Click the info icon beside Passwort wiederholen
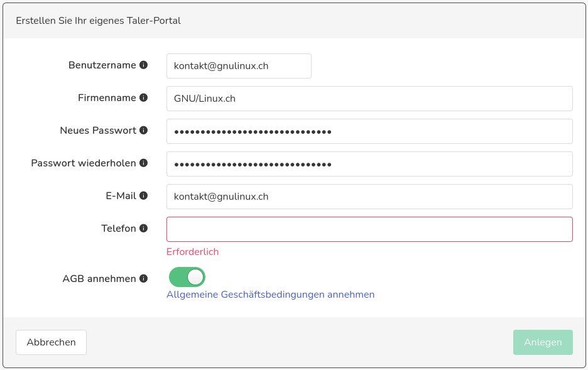 tap(143, 163)
